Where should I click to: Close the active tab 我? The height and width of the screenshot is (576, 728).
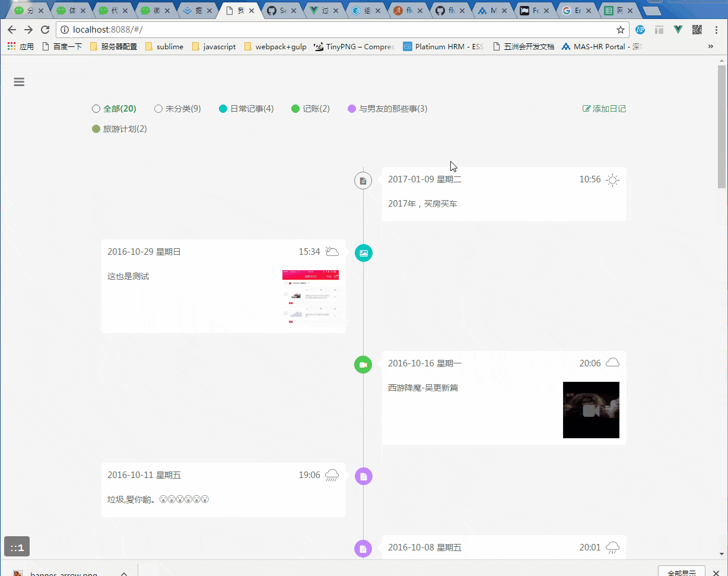click(252, 11)
